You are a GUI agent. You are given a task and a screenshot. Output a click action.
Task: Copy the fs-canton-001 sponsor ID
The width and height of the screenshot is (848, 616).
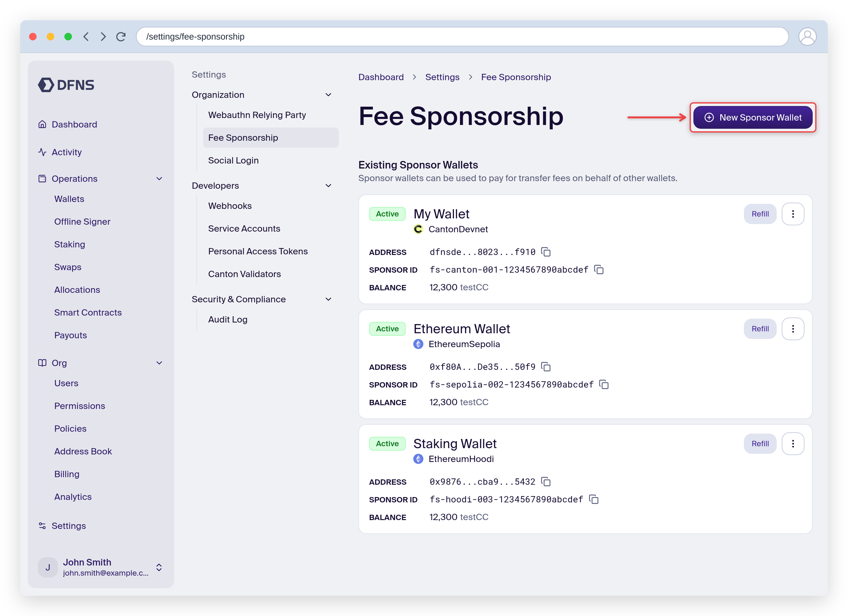click(x=599, y=270)
